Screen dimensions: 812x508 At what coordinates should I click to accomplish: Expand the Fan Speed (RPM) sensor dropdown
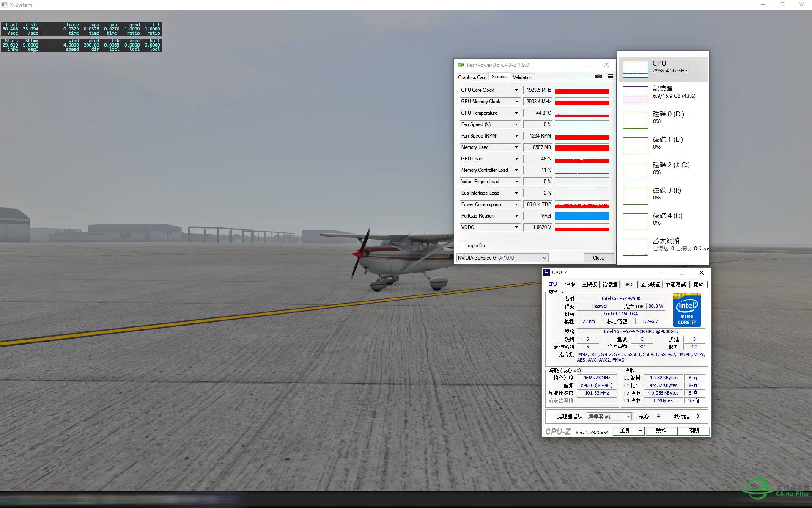click(516, 136)
